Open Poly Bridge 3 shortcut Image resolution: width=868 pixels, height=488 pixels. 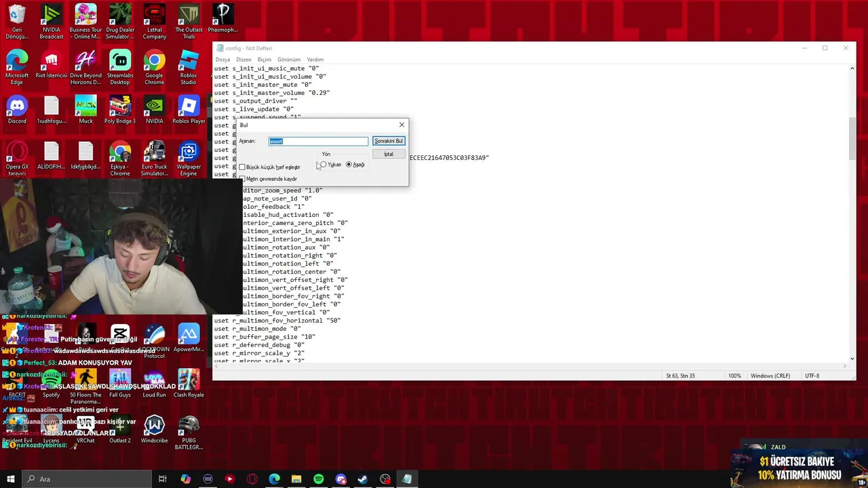click(120, 110)
